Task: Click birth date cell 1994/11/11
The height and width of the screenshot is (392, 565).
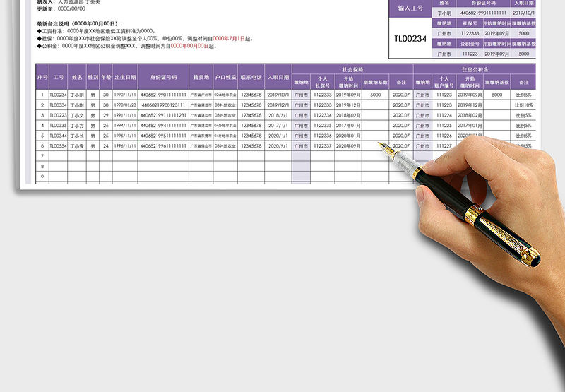Action: pos(124,125)
